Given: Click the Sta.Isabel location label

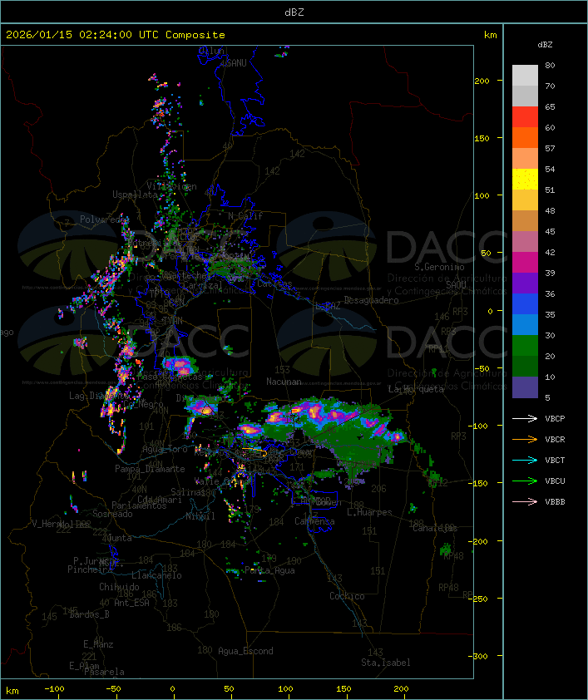Looking at the screenshot, I should 385,663.
